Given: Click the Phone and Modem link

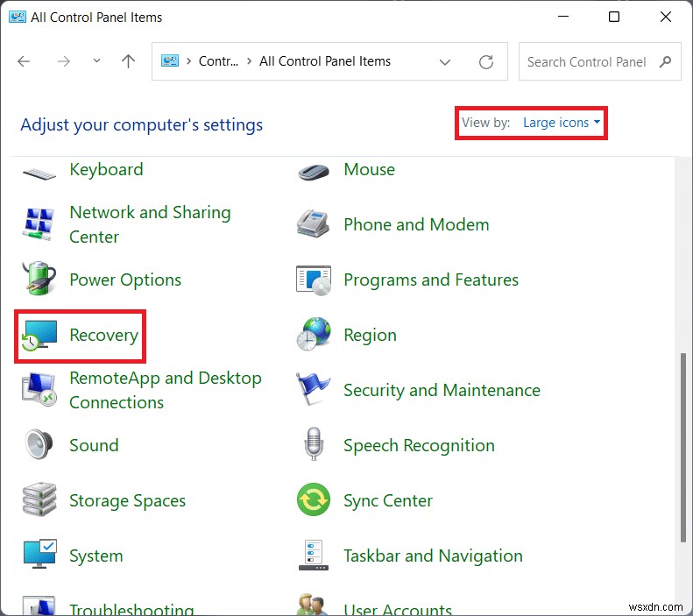Looking at the screenshot, I should (416, 225).
